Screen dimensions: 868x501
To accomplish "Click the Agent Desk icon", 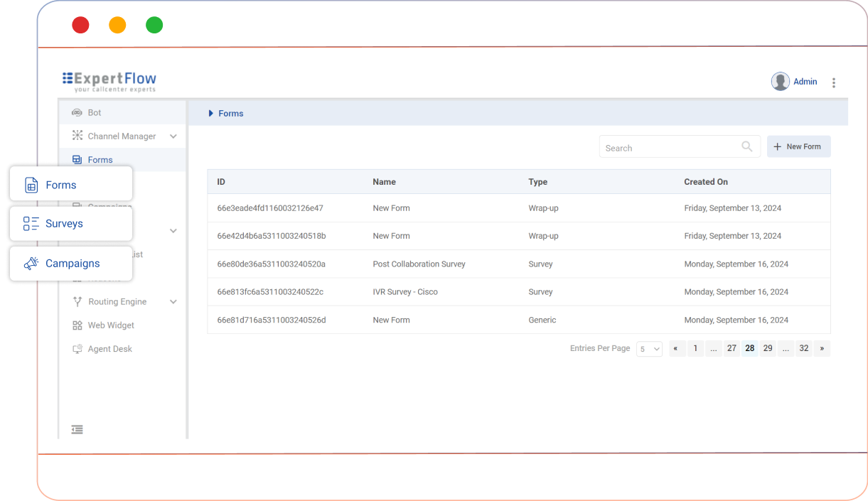I will pyautogui.click(x=77, y=349).
